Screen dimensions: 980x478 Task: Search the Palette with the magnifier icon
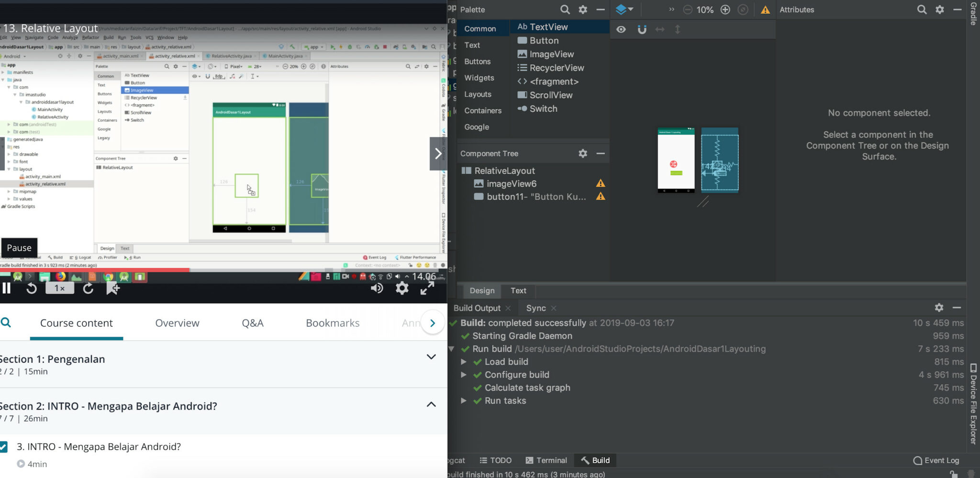point(565,10)
